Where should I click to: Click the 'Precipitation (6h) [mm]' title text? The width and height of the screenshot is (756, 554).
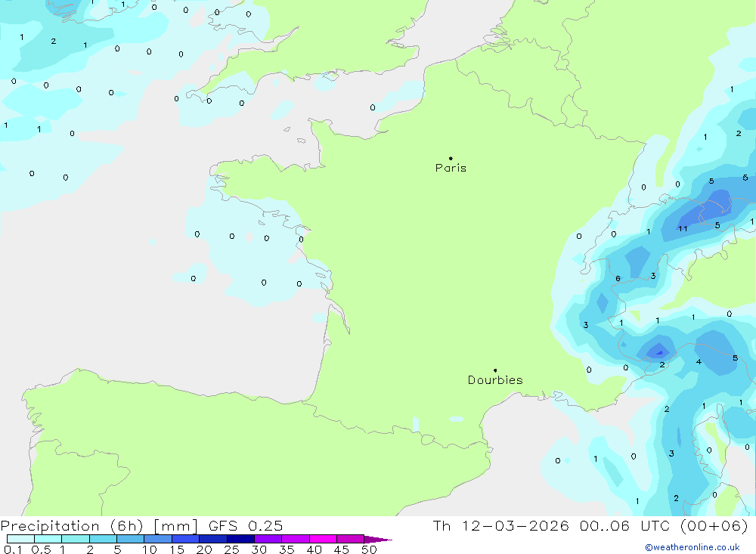[99, 525]
